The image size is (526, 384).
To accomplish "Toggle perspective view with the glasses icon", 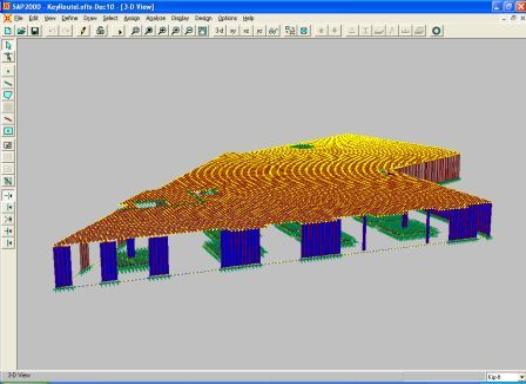I will point(273,31).
